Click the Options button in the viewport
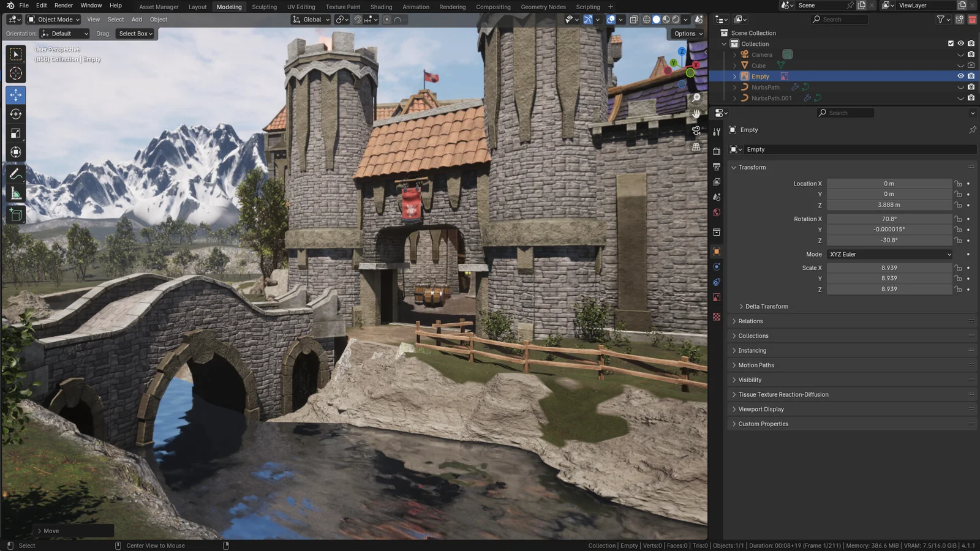980x551 pixels. (x=685, y=34)
